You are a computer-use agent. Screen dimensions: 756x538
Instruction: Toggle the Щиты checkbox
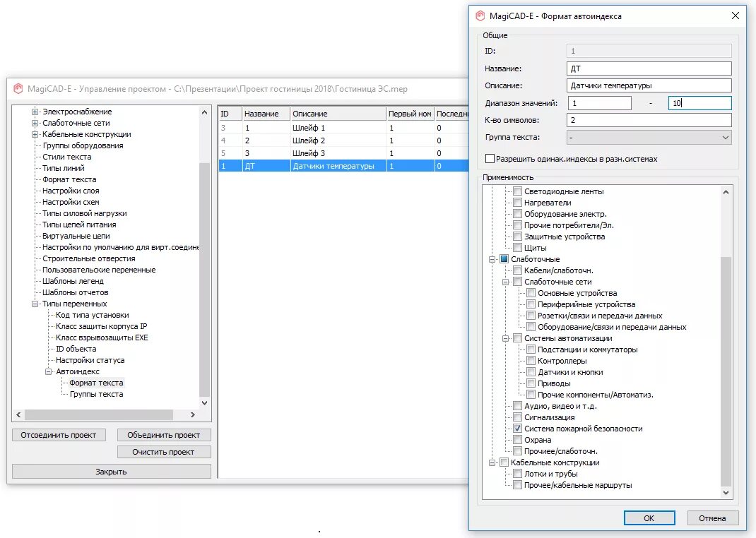(x=517, y=248)
